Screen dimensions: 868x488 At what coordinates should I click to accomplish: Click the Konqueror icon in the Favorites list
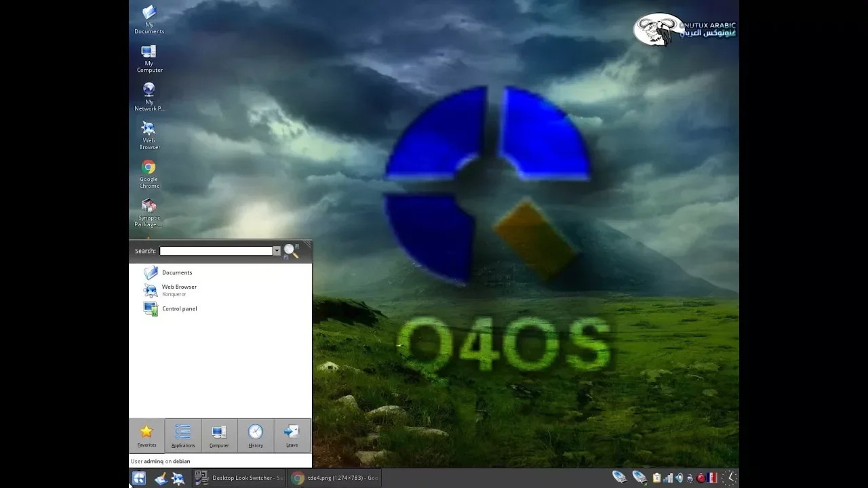[151, 290]
